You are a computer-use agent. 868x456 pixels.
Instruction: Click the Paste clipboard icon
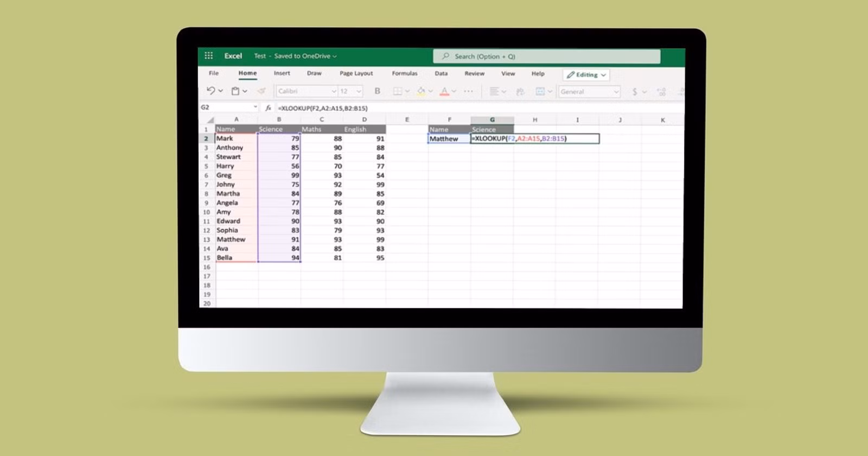click(235, 91)
